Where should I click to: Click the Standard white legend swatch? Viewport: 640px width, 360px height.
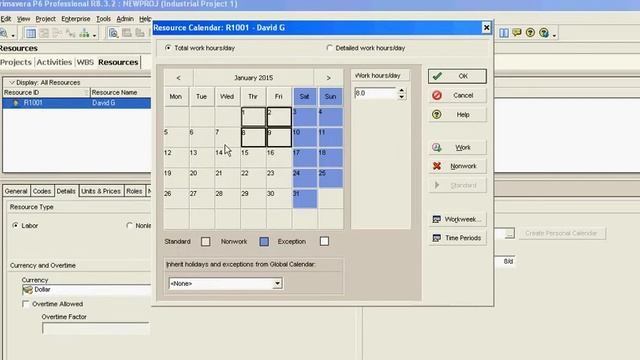click(x=205, y=242)
